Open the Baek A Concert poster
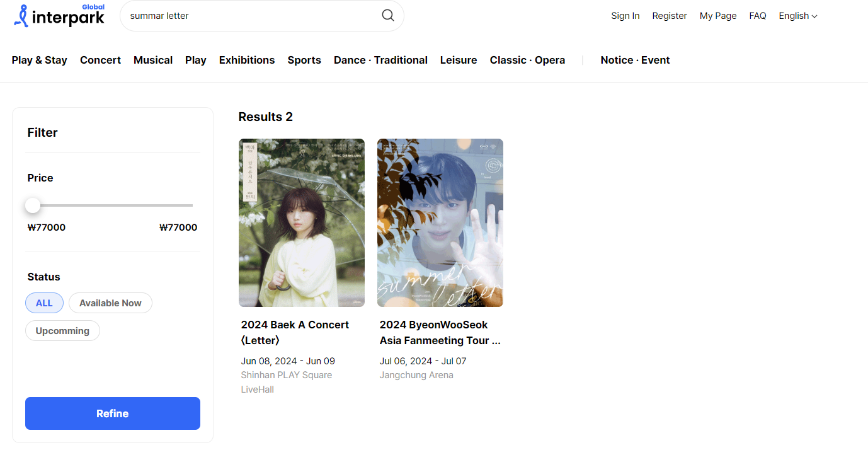868x450 pixels. tap(302, 222)
